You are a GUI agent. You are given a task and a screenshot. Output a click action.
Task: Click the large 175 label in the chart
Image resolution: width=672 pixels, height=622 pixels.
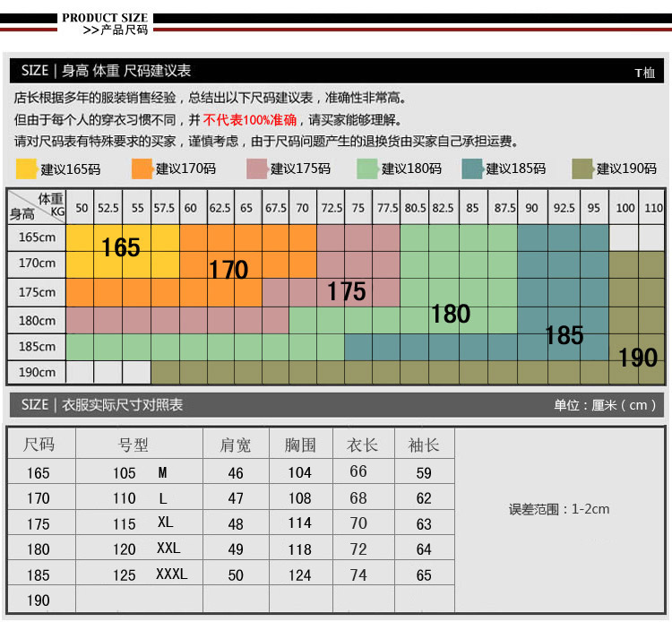[x=346, y=291]
